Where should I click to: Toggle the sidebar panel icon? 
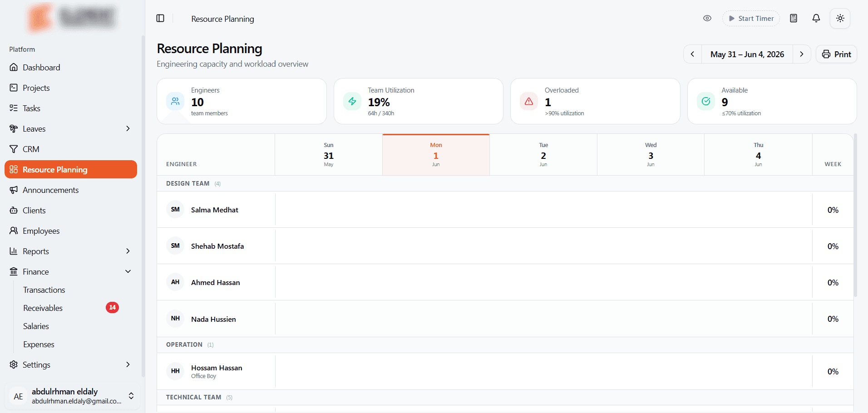pyautogui.click(x=160, y=19)
